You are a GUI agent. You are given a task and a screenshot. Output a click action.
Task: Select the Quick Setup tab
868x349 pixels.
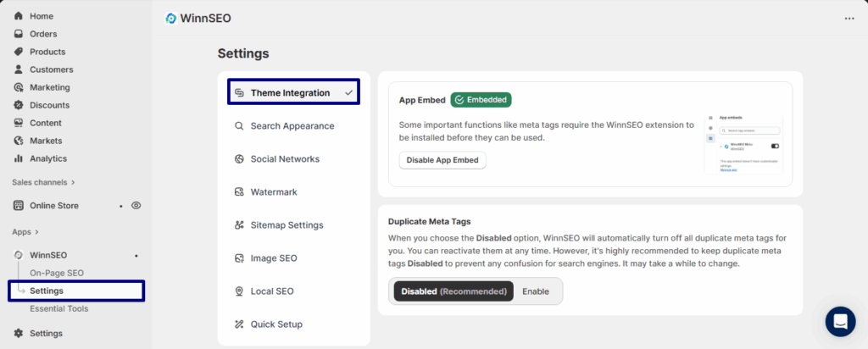click(294, 324)
